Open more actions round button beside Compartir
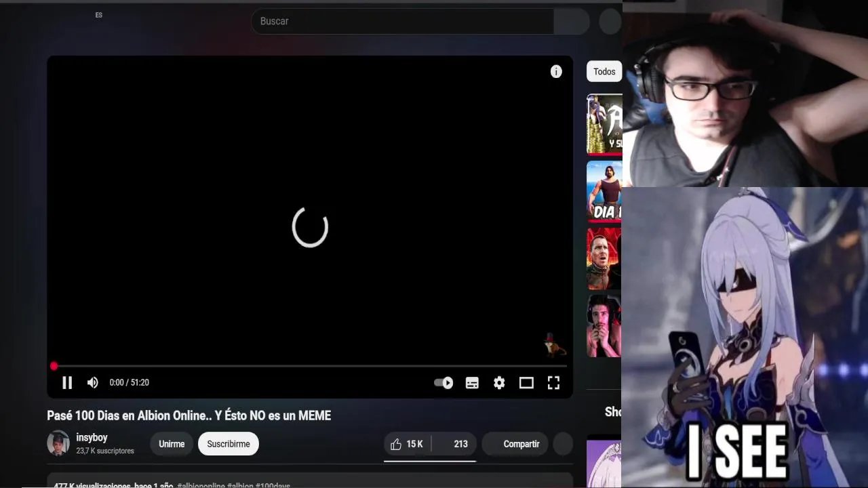868x488 pixels. click(x=564, y=444)
